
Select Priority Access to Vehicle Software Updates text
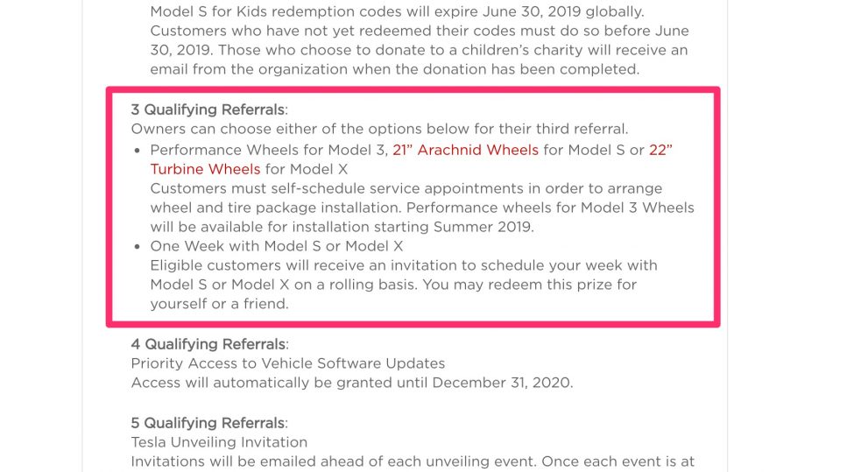pyautogui.click(x=288, y=363)
